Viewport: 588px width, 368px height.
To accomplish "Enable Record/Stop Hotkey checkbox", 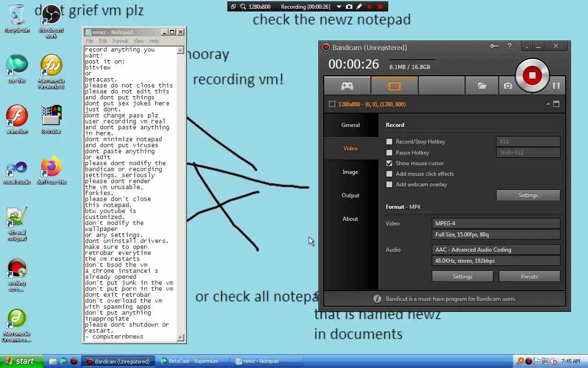I will [x=390, y=142].
